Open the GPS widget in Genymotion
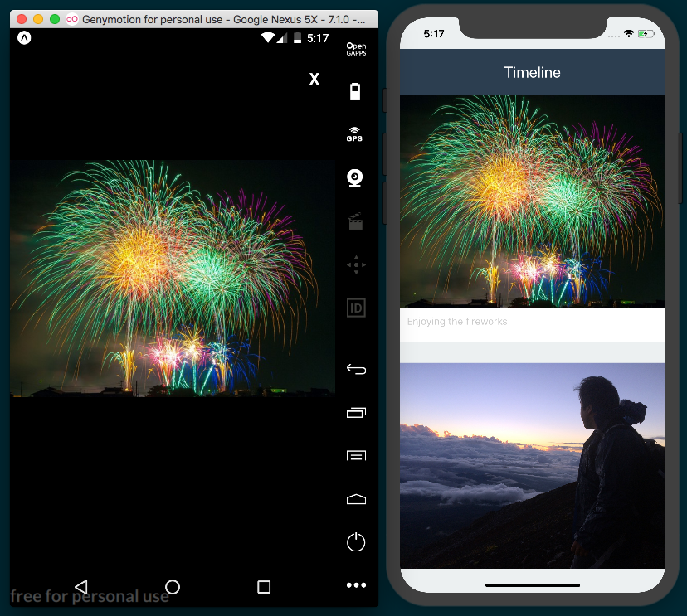687x616 pixels. 355,134
